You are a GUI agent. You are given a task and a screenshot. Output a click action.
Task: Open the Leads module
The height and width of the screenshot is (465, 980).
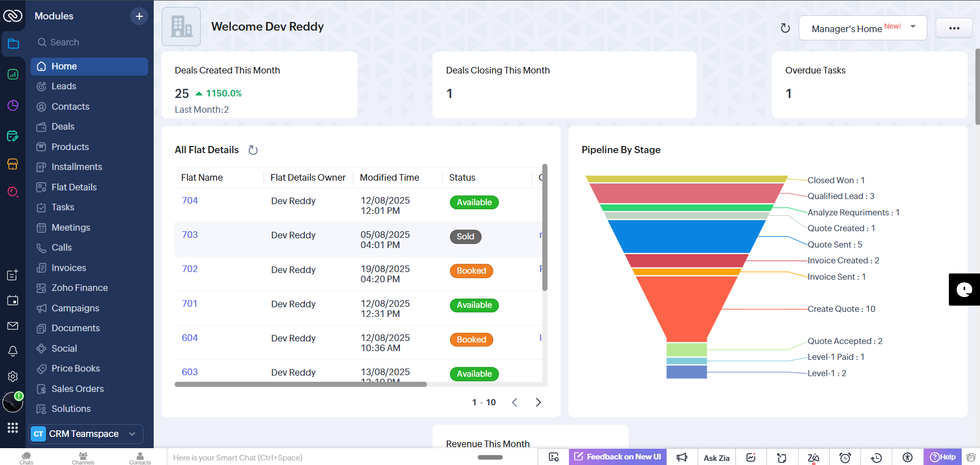tap(64, 86)
